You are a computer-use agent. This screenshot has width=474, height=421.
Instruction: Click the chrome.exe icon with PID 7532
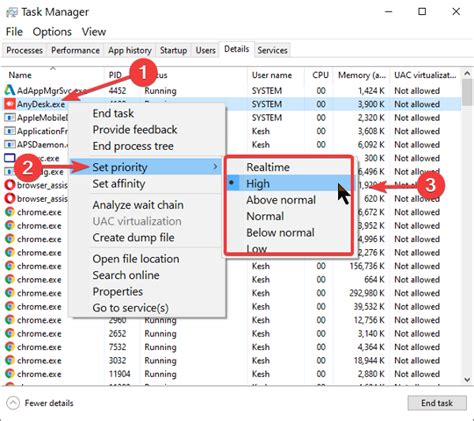click(10, 347)
